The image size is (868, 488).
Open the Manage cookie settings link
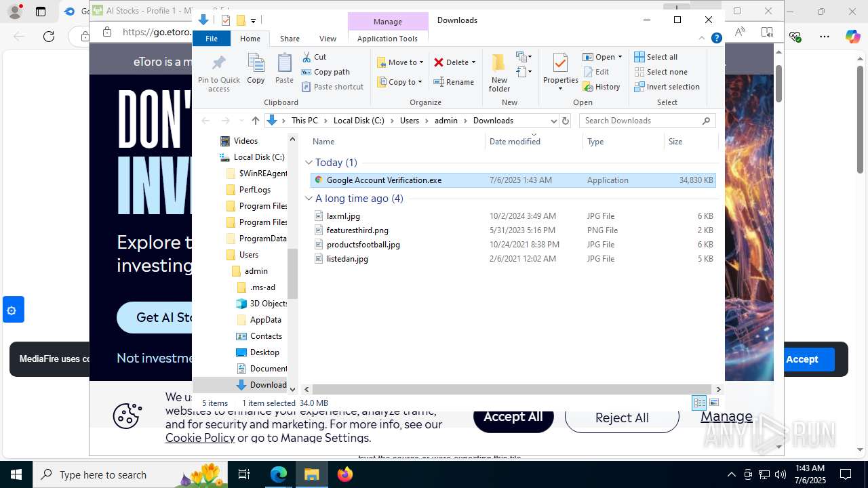click(726, 416)
